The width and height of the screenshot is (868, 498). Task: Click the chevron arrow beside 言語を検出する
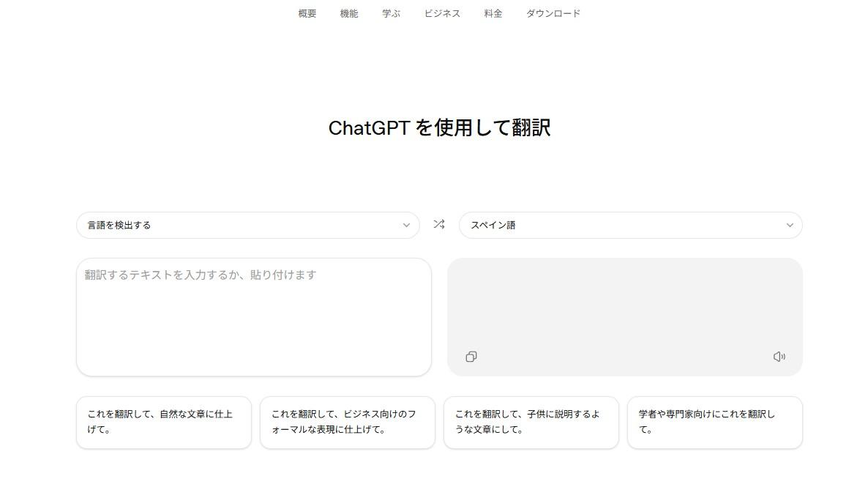pyautogui.click(x=406, y=225)
